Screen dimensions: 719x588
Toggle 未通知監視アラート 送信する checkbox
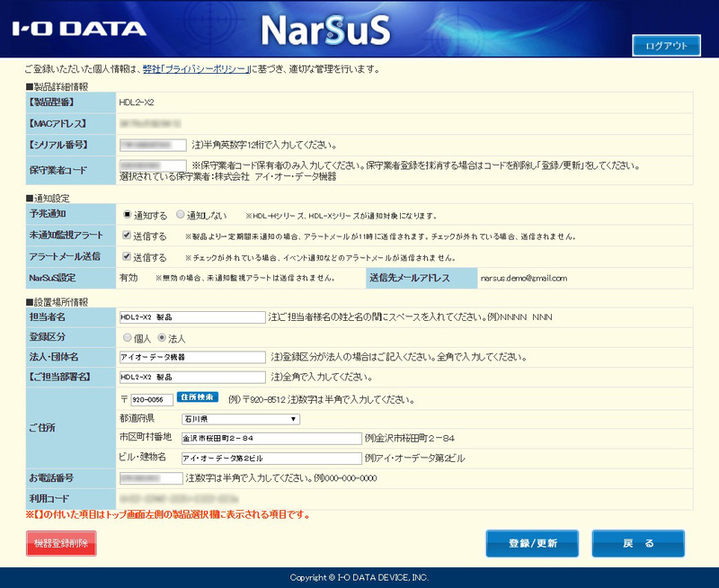coord(127,236)
